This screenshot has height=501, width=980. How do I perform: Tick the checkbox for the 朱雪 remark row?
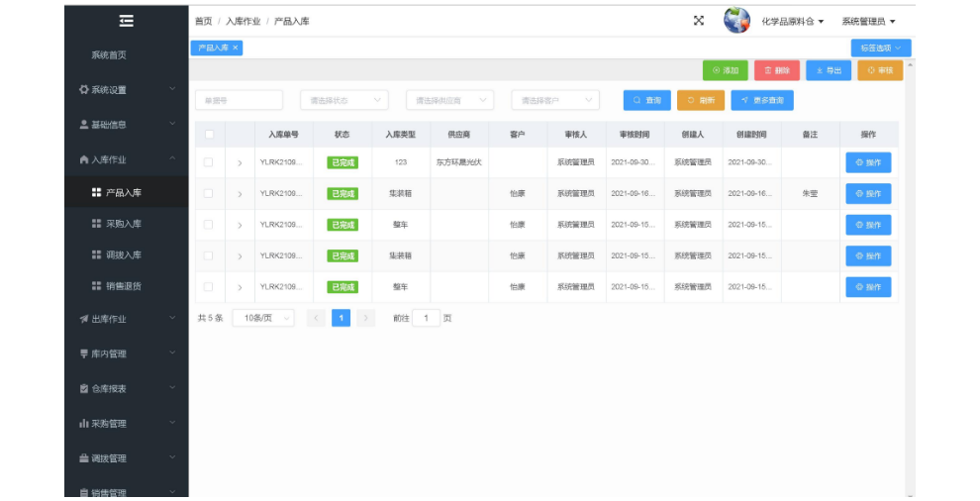208,194
